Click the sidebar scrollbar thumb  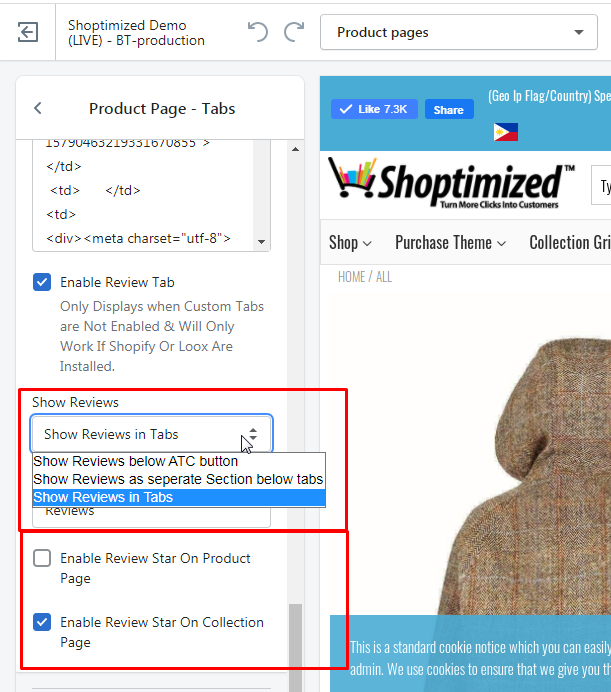click(295, 647)
